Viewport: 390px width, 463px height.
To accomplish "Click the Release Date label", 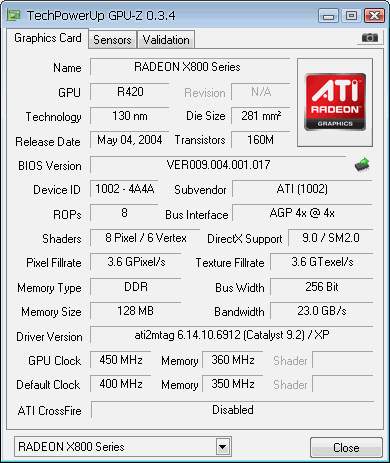I will pyautogui.click(x=48, y=142).
